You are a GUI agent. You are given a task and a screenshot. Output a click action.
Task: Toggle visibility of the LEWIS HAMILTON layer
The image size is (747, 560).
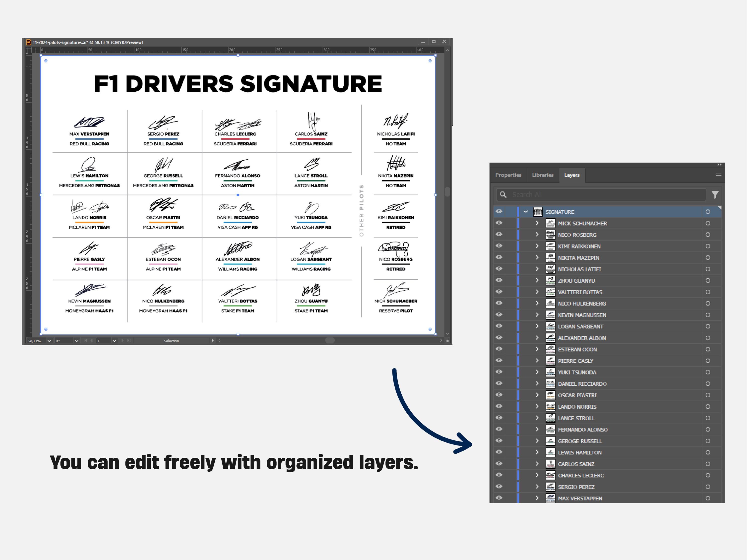coord(499,452)
